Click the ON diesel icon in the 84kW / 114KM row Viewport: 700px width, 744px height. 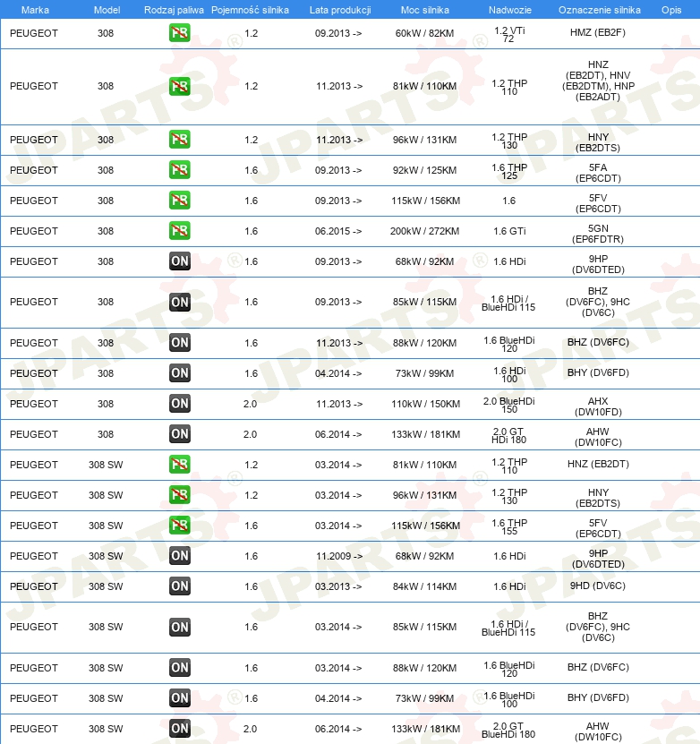[x=180, y=586]
